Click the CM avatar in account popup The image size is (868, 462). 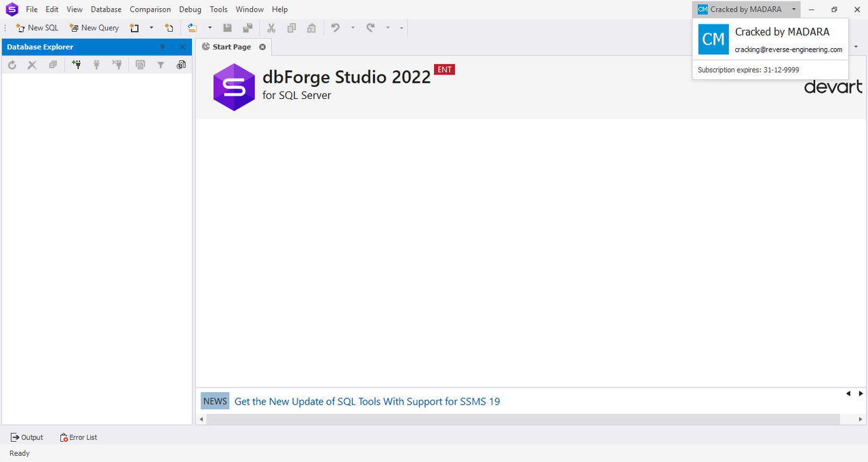pyautogui.click(x=713, y=39)
